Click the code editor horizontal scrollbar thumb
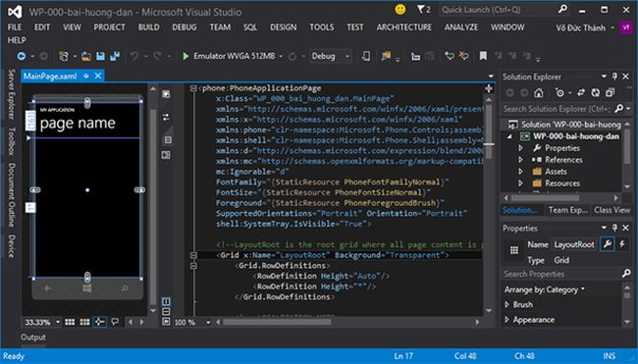This screenshot has height=364, width=638. (x=276, y=322)
